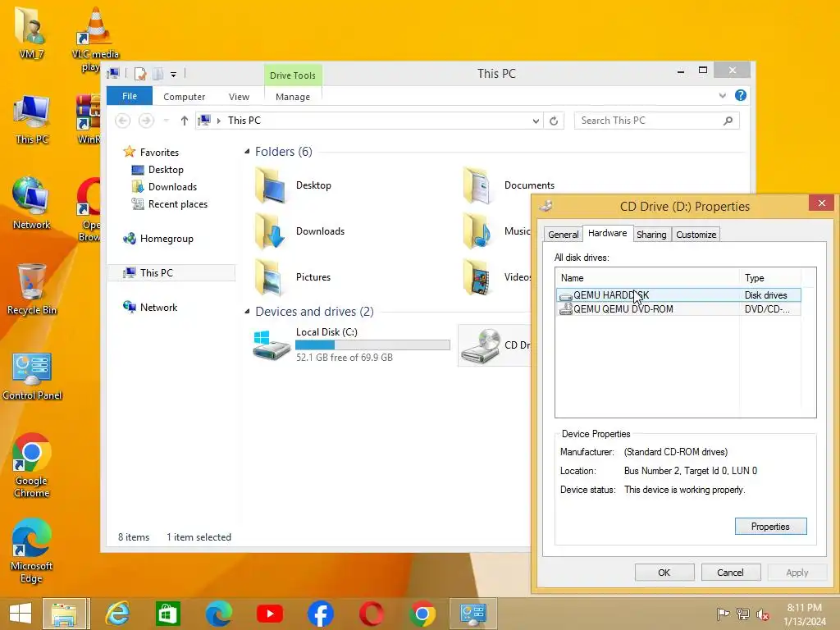Click the taskbar clock showing 8:11 PM
Image resolution: width=840 pixels, height=630 pixels.
804,614
